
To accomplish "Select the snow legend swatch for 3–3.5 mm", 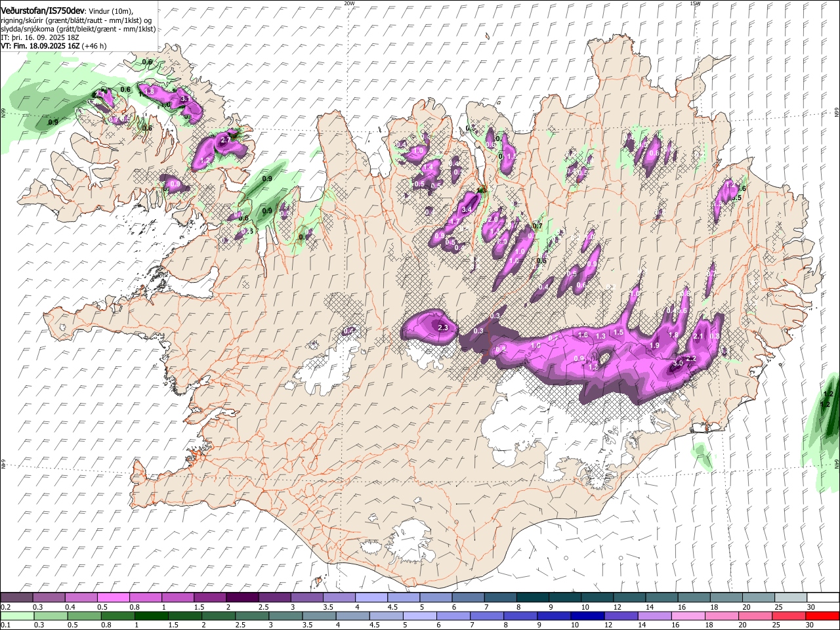I will click(306, 598).
